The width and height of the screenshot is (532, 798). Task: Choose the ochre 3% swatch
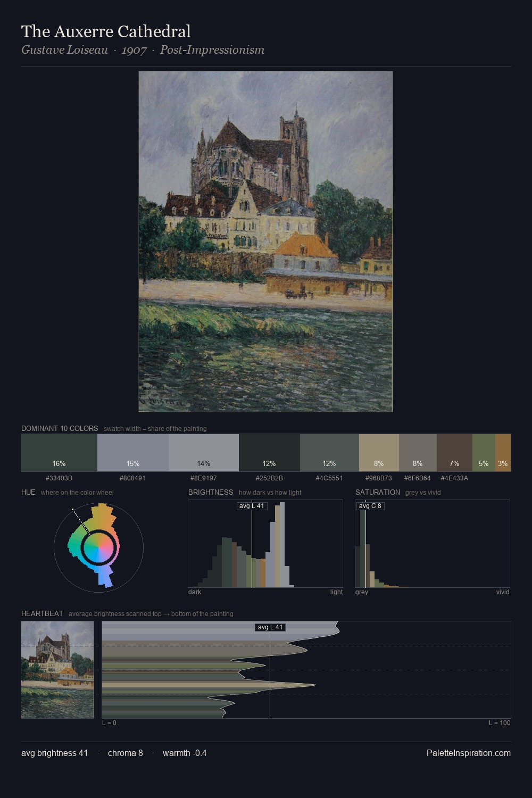[x=503, y=453]
